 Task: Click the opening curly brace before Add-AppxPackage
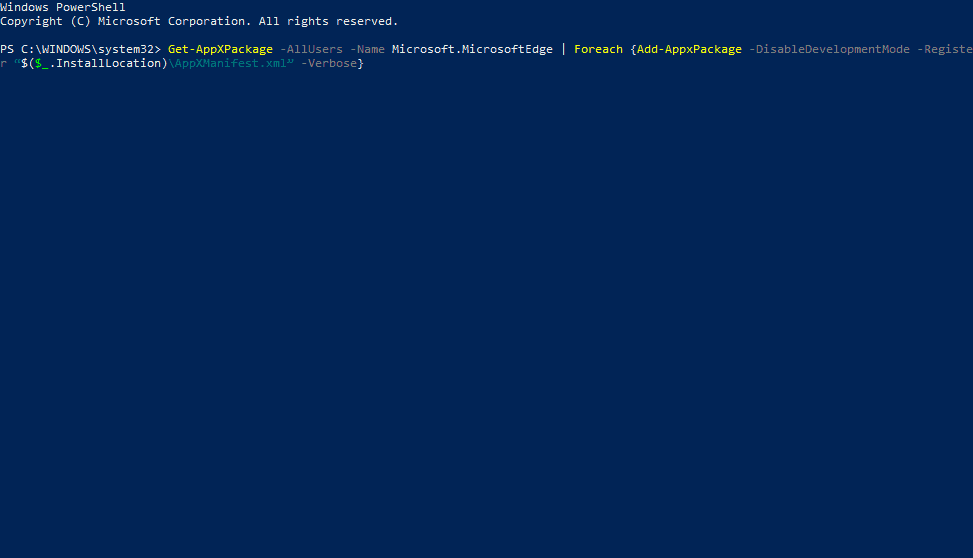633,49
